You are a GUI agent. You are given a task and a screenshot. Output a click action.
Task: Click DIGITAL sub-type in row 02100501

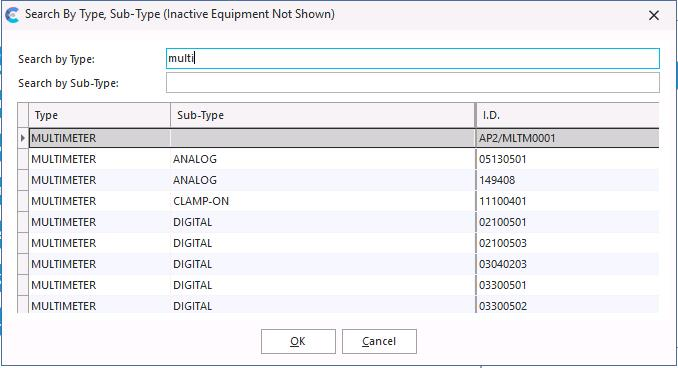323,222
